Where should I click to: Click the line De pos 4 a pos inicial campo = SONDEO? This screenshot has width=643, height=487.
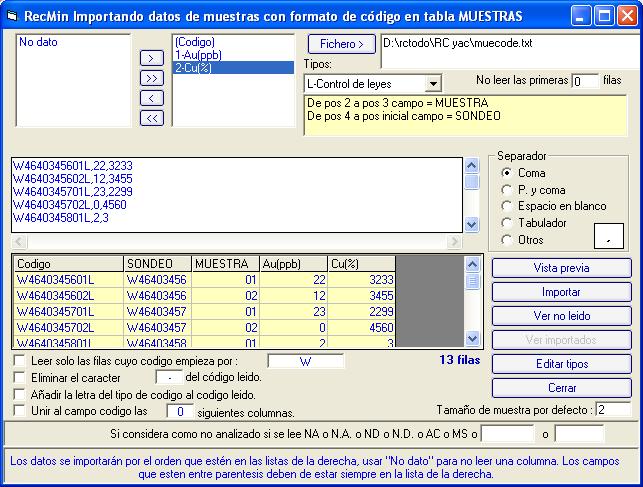click(404, 116)
